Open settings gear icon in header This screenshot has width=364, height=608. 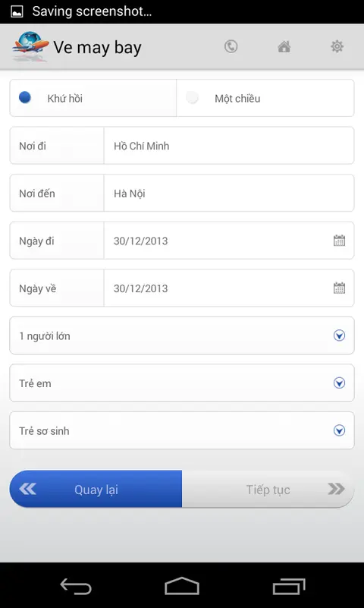click(x=337, y=46)
